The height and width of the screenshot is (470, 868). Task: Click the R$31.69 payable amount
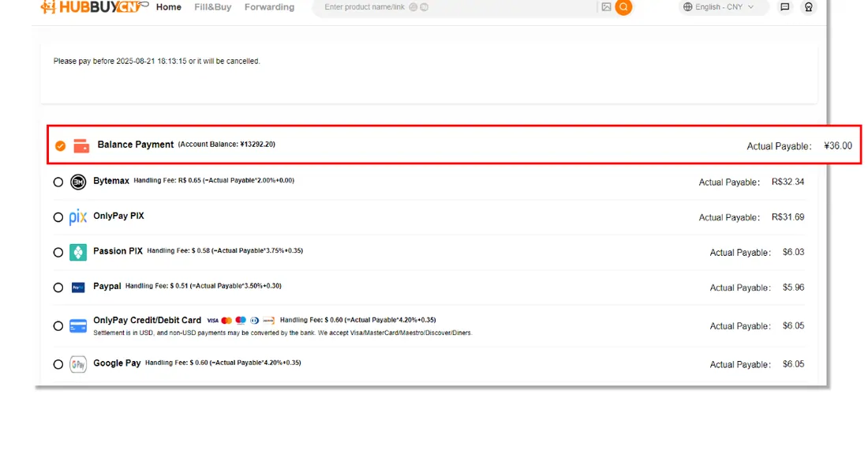click(788, 217)
